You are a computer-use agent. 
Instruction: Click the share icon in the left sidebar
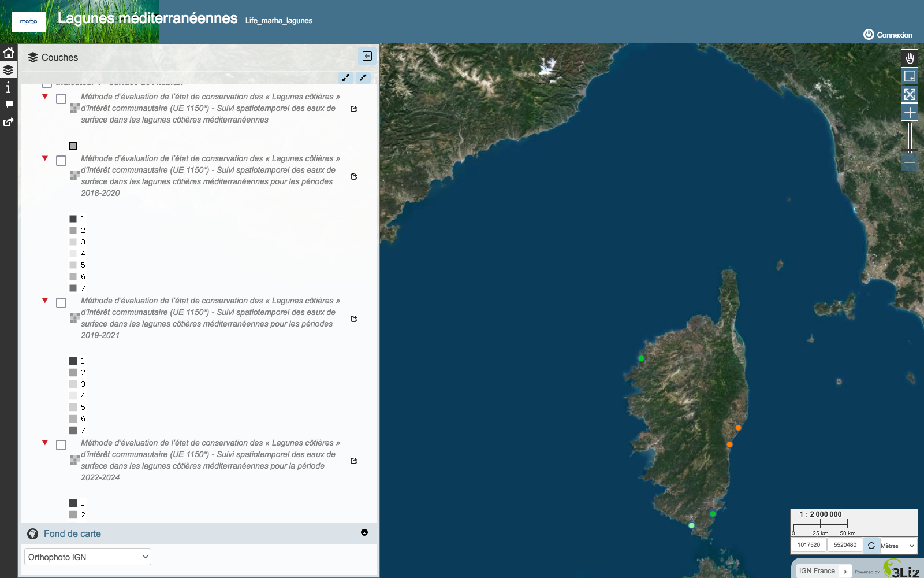8,122
